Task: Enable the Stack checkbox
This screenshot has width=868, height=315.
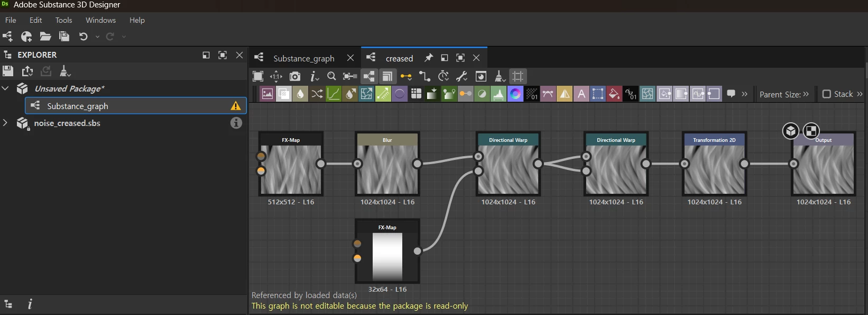Action: pyautogui.click(x=827, y=94)
